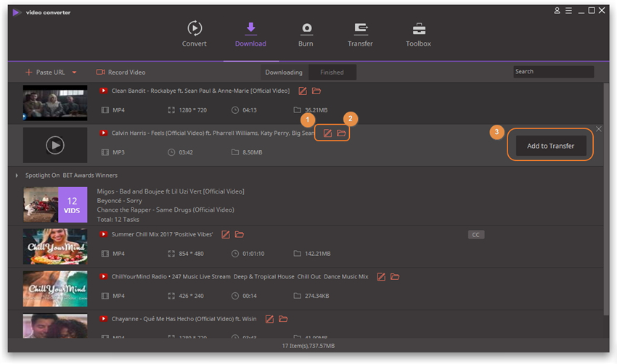This screenshot has height=364, width=617.
Task: Click the download list vertical scrollbar
Action: pyautogui.click(x=606, y=199)
